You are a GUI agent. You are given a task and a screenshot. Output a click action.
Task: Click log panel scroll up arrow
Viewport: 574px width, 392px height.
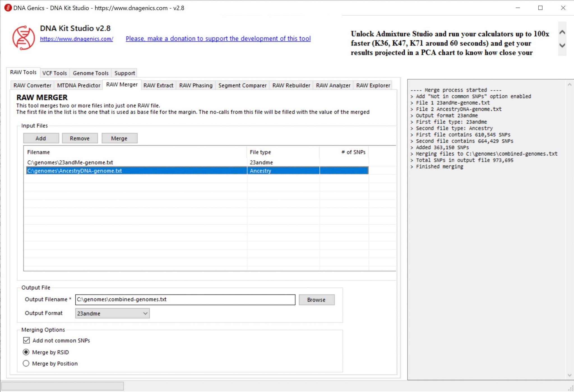(569, 85)
